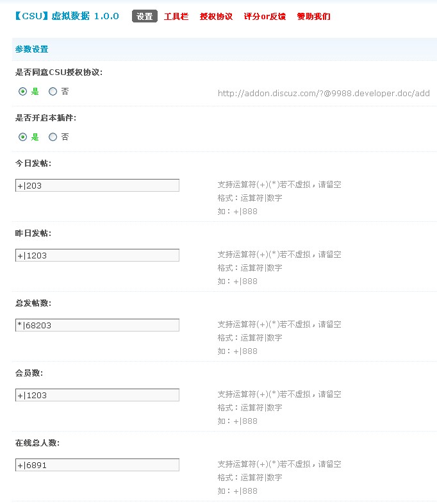Image resolution: width=437 pixels, height=504 pixels.
Task: Select 否 for 是否同意CSU授权协议
Action: [53, 92]
